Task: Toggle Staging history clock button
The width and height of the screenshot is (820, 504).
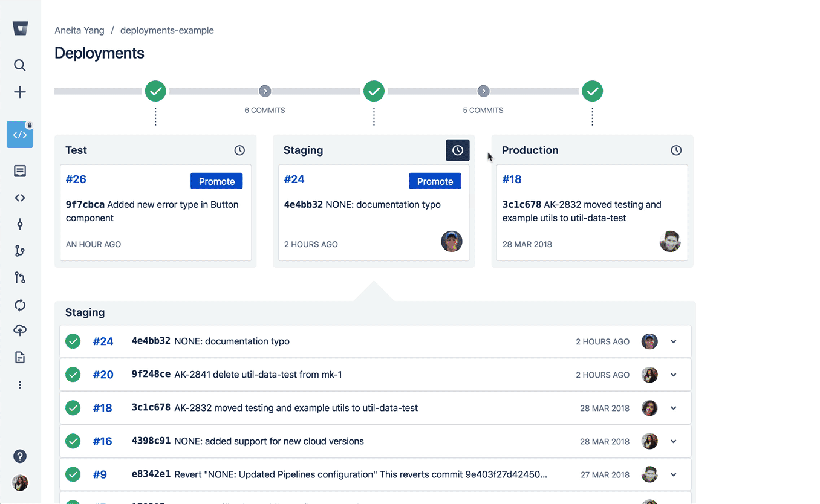Action: click(x=458, y=150)
